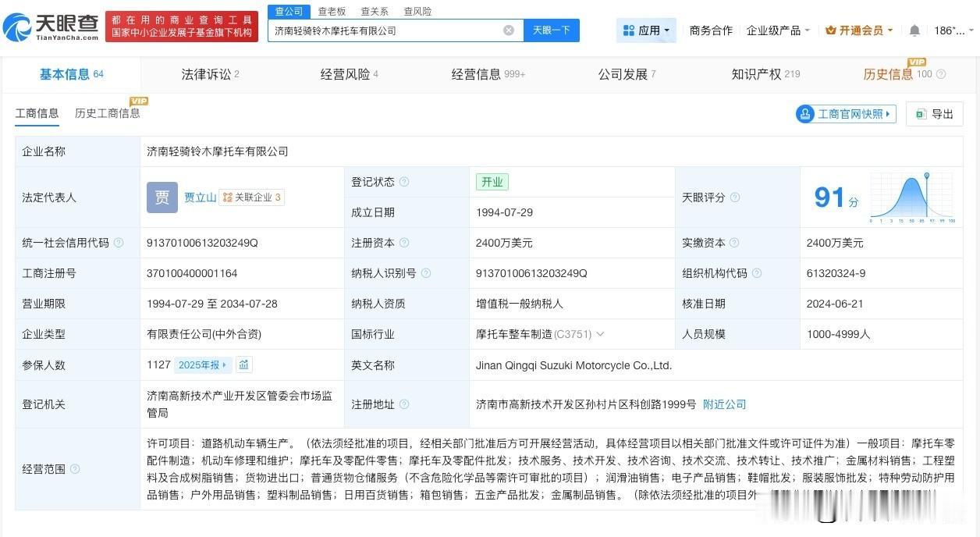This screenshot has height=537, width=980.
Task: Open the 工商官网快照 button
Action: [846, 114]
